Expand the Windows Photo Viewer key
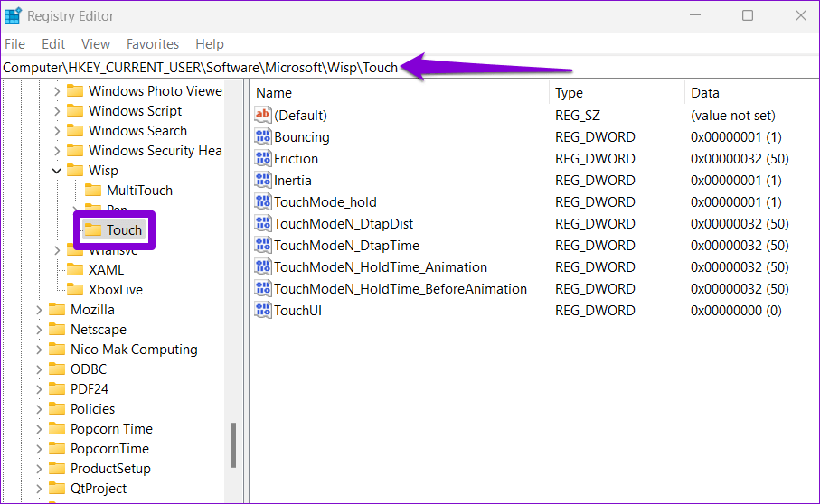Screen dimensions: 820x504 tap(57, 91)
